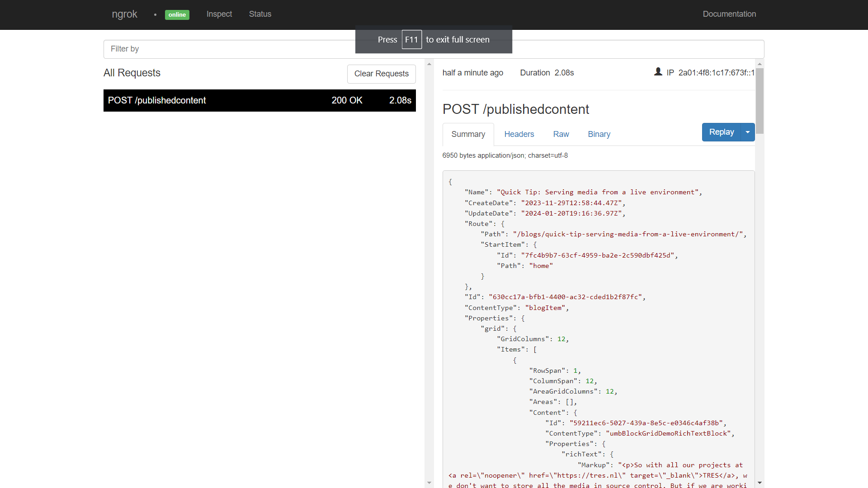Switch to the Binary tab
The image size is (868, 488).
coord(599,134)
